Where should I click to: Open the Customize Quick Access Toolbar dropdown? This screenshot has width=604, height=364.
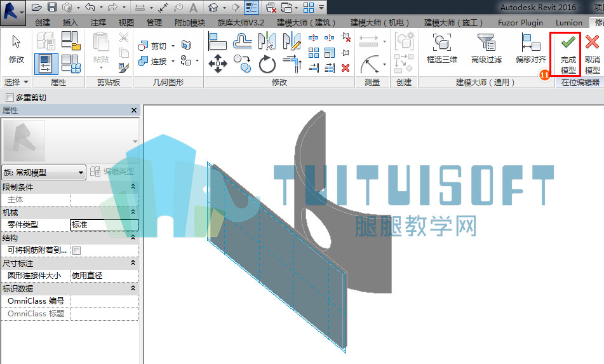coord(321,8)
